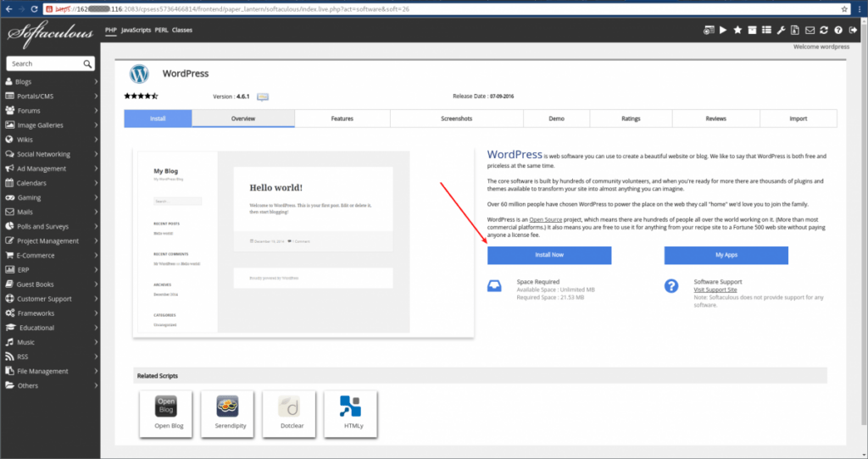Viewport: 868px width, 459px height.
Task: Expand the Customer Support category
Action: click(51, 299)
